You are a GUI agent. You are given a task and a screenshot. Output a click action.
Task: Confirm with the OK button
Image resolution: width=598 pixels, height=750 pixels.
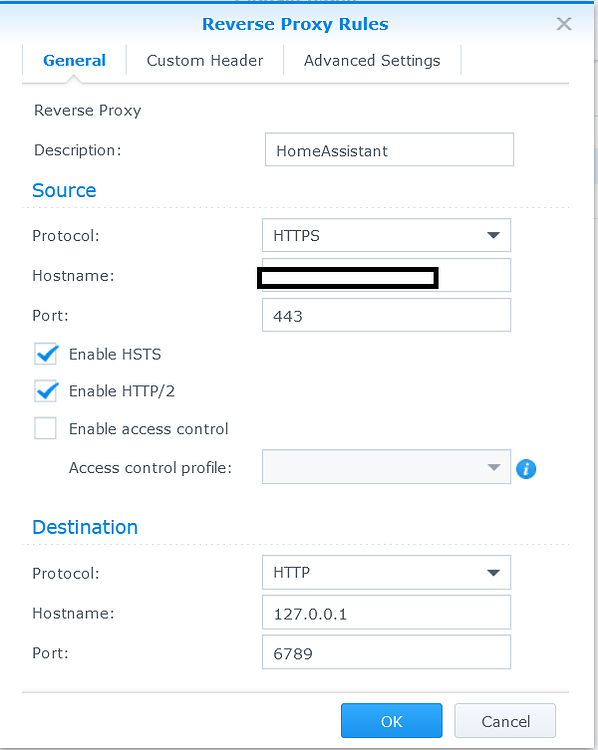click(391, 720)
